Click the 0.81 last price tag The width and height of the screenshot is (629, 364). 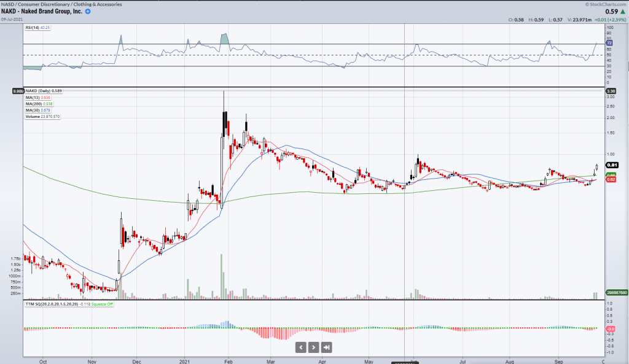coord(612,165)
